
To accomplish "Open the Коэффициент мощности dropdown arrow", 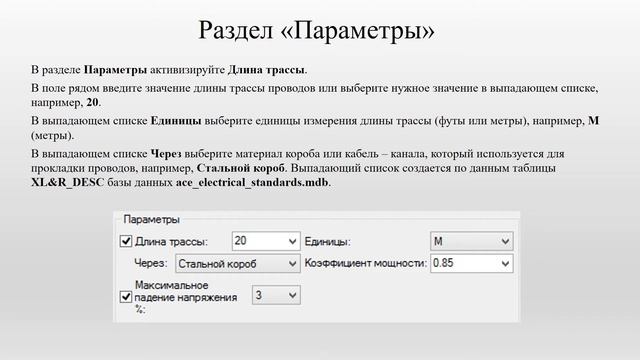I will coord(505,264).
